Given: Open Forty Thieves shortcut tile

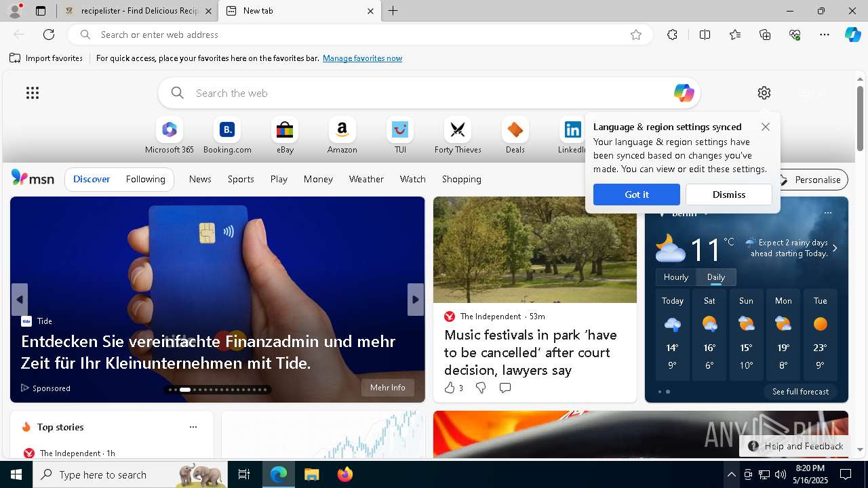Looking at the screenshot, I should (x=458, y=136).
